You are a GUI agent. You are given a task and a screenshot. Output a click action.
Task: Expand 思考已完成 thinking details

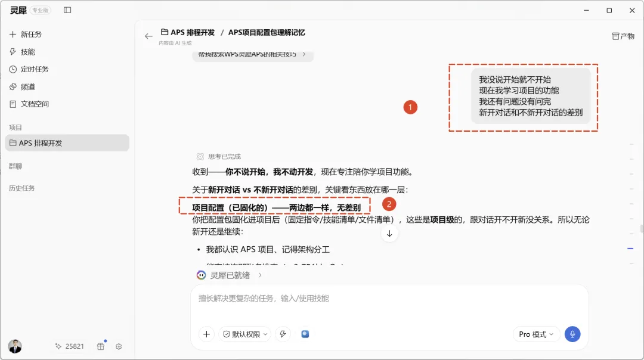[219, 156]
